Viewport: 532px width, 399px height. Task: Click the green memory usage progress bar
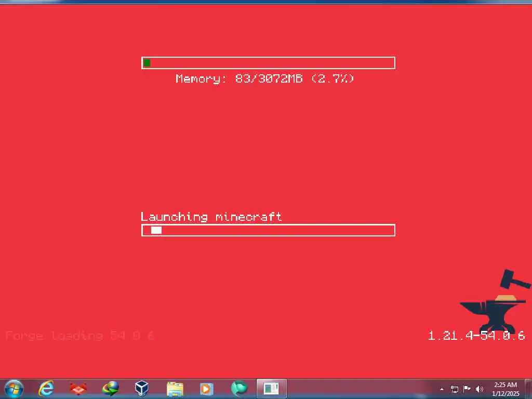(268, 63)
